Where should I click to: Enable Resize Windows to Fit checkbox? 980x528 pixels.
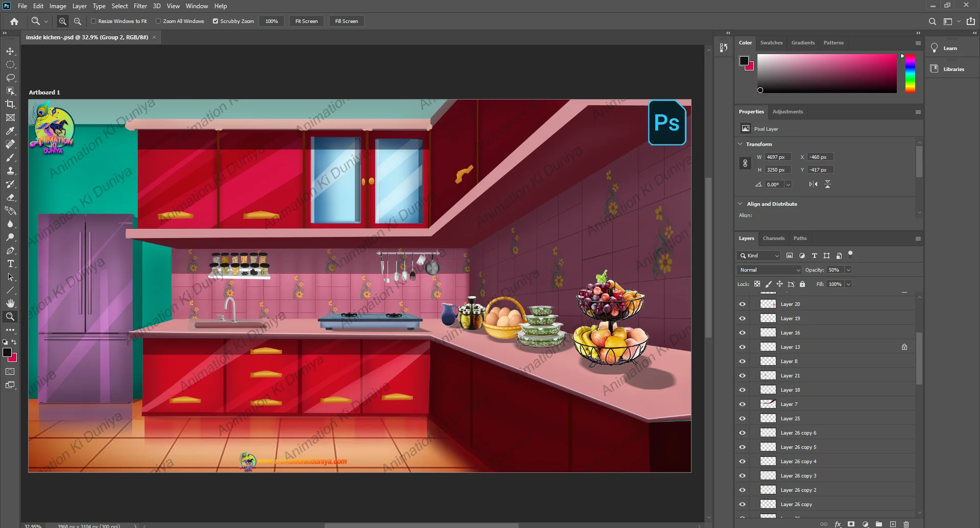pyautogui.click(x=93, y=21)
